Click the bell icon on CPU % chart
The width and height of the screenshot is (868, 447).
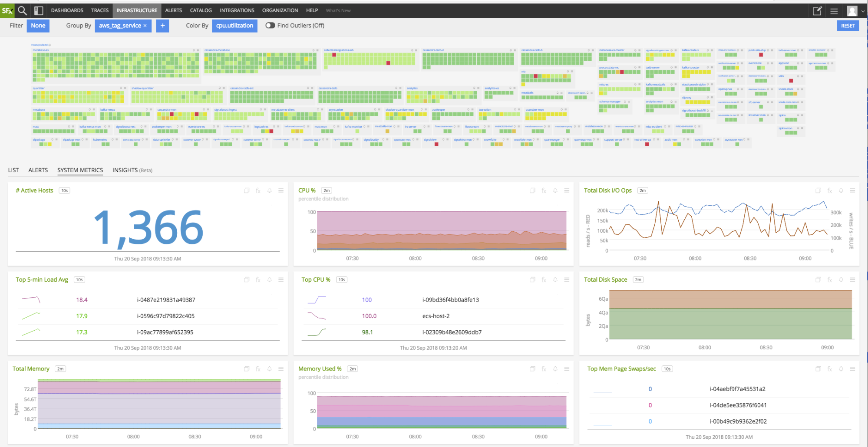pos(555,191)
